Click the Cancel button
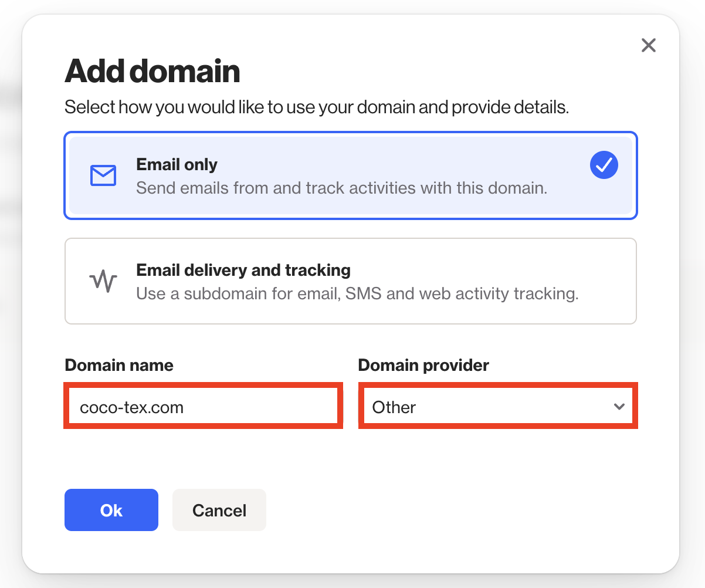The width and height of the screenshot is (705, 588). (219, 510)
